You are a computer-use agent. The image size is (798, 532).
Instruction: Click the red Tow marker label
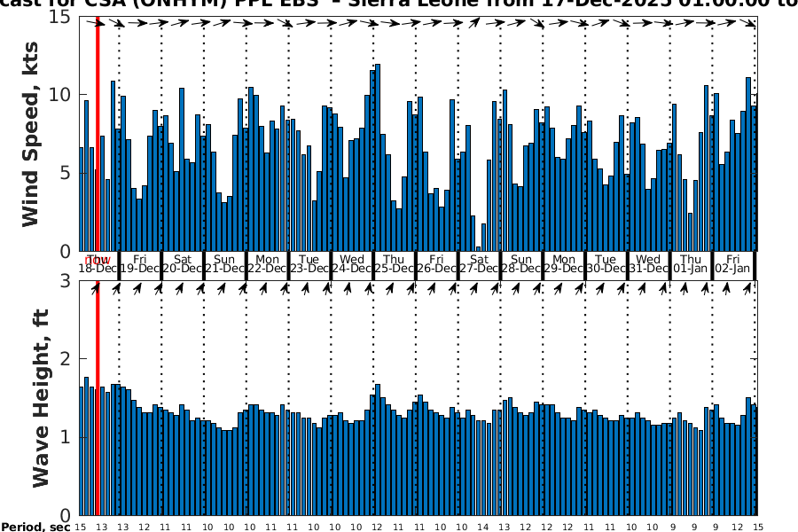tap(98, 260)
